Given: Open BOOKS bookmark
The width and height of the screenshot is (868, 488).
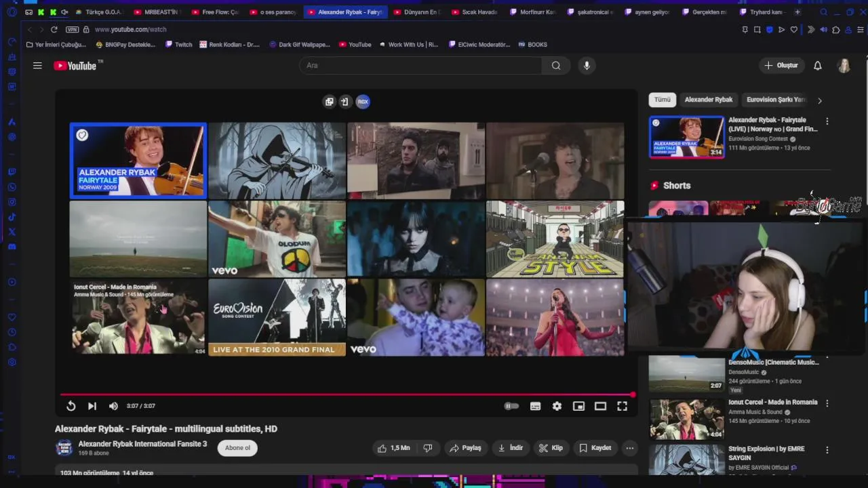Looking at the screenshot, I should 532,45.
